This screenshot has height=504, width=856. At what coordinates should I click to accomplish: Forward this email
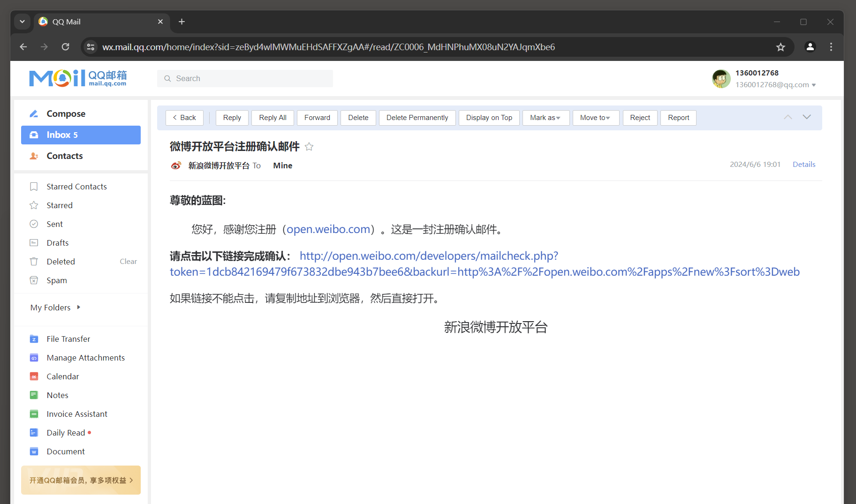point(317,118)
